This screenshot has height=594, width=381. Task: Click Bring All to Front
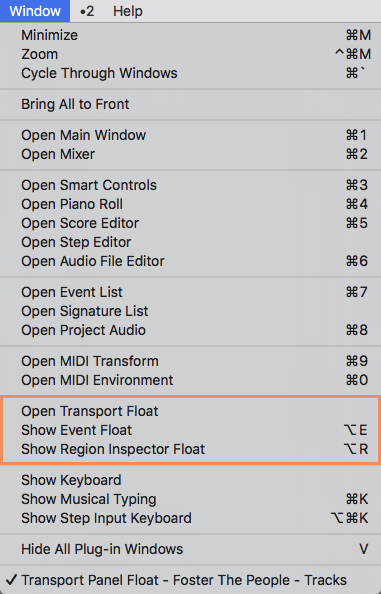(x=190, y=104)
